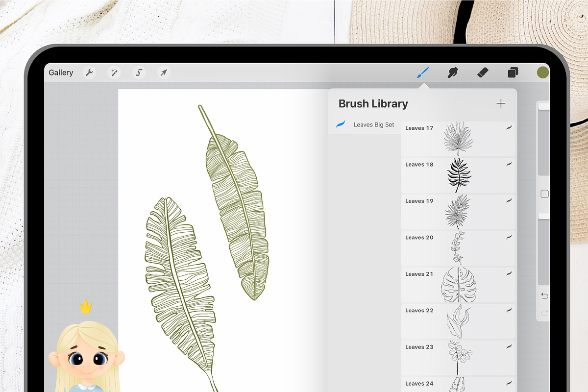The height and width of the screenshot is (392, 588).
Task: Tap the stroke icon on Leaves 18 row
Action: tap(509, 164)
